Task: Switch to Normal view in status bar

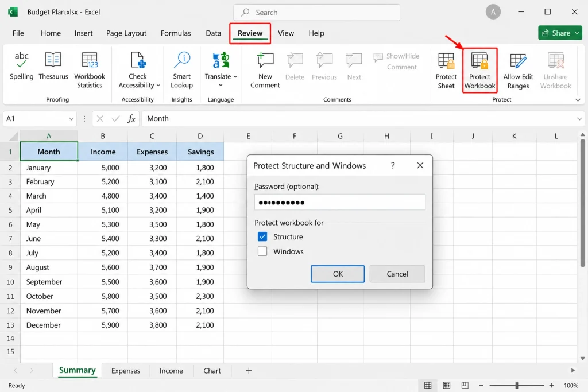Action: pyautogui.click(x=428, y=385)
